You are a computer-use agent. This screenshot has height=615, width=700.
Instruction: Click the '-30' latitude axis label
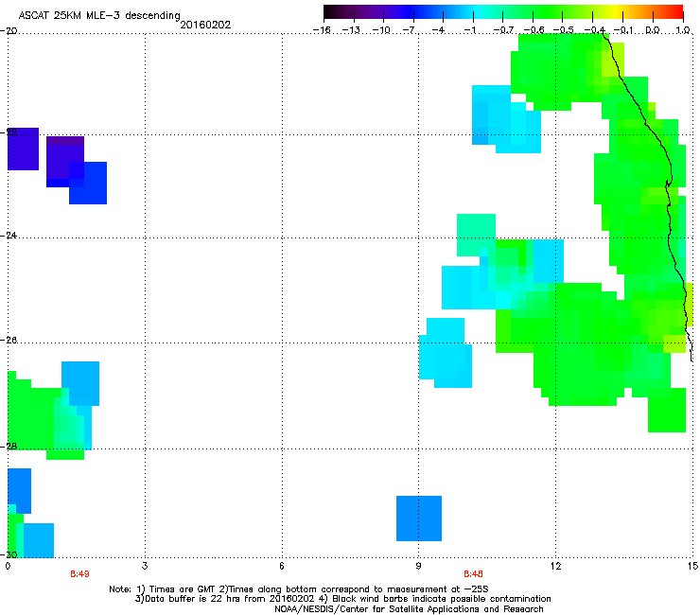click(x=9, y=554)
